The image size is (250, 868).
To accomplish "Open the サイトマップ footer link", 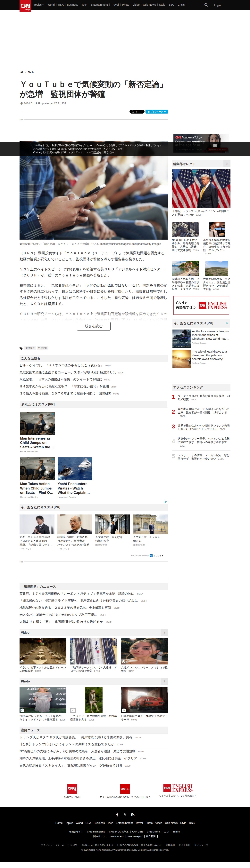I will 201,845.
